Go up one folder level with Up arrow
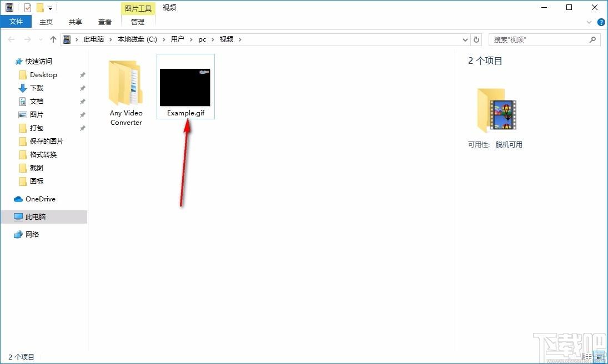608x364 pixels. (x=53, y=39)
